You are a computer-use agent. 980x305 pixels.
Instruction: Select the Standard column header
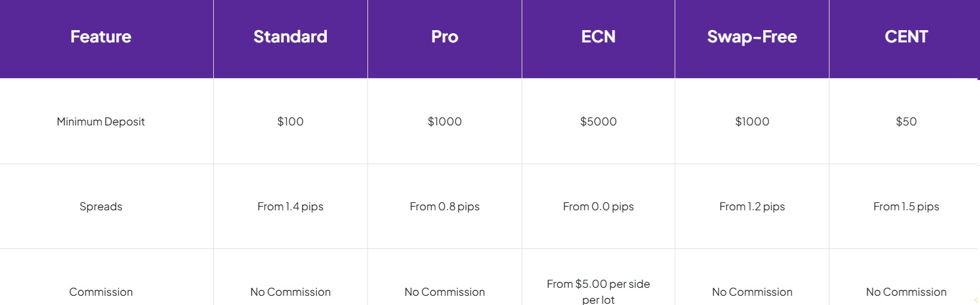[290, 37]
